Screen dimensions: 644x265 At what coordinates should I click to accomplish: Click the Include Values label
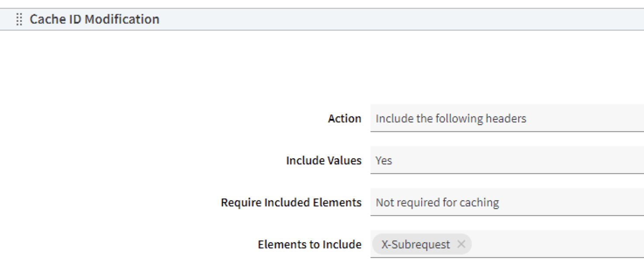click(323, 160)
